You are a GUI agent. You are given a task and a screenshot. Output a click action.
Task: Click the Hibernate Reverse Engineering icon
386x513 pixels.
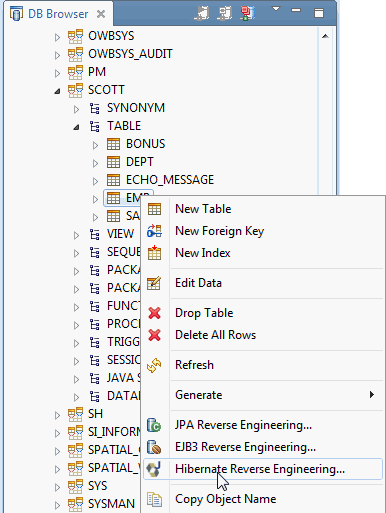pyautogui.click(x=154, y=469)
